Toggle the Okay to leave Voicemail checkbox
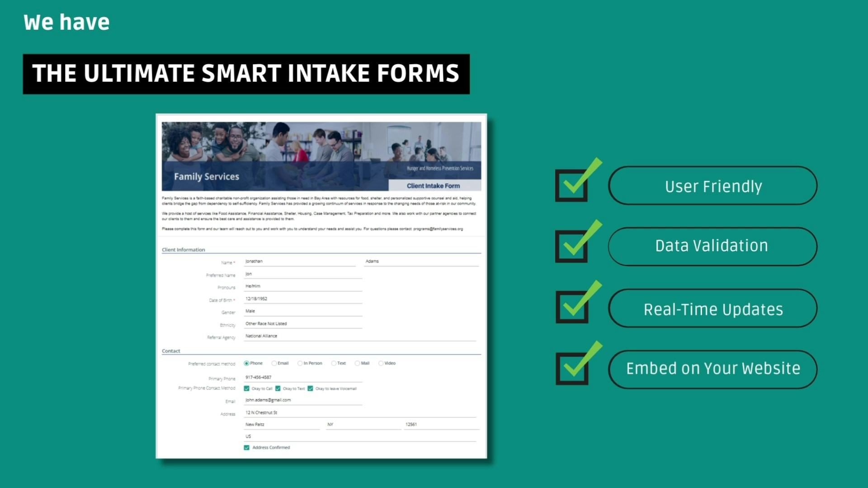 tap(311, 389)
